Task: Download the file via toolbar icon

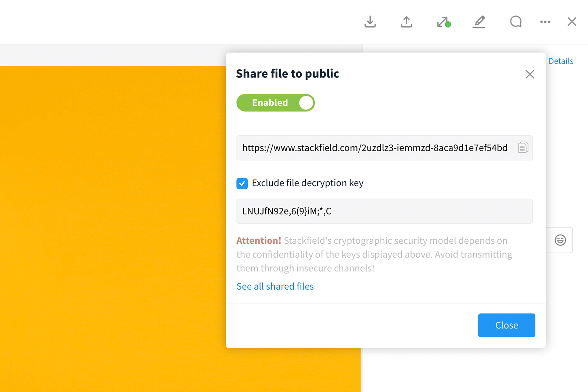Action: pyautogui.click(x=370, y=22)
